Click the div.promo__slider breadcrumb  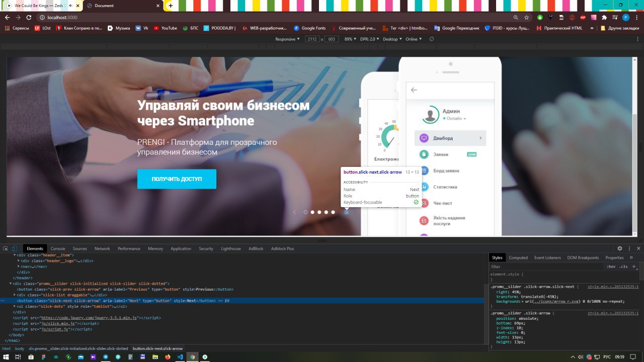pyautogui.click(x=78, y=348)
